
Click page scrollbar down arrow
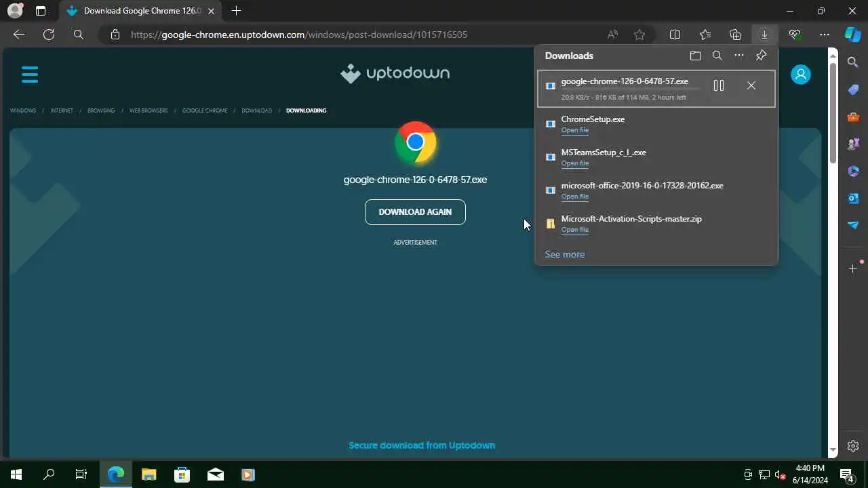pyautogui.click(x=833, y=450)
